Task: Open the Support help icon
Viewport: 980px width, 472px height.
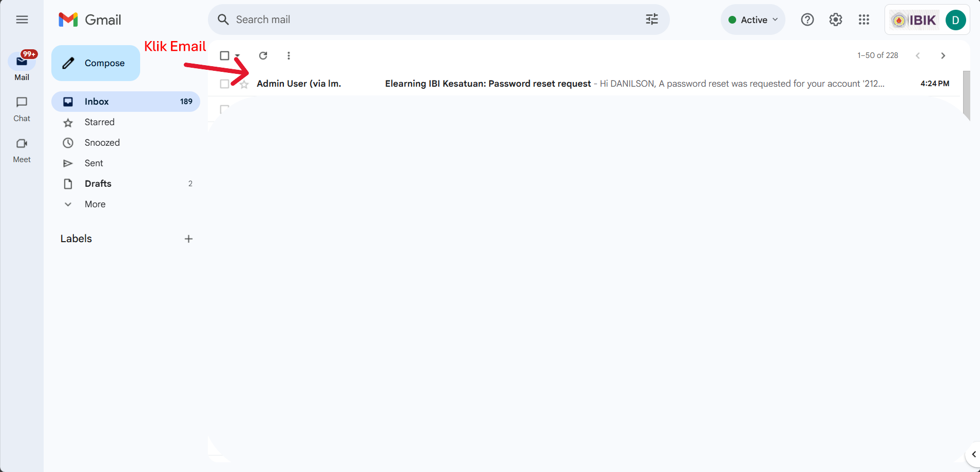Action: click(807, 19)
